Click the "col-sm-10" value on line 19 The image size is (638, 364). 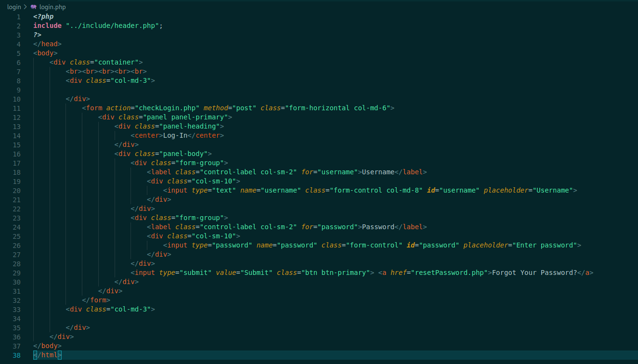214,181
